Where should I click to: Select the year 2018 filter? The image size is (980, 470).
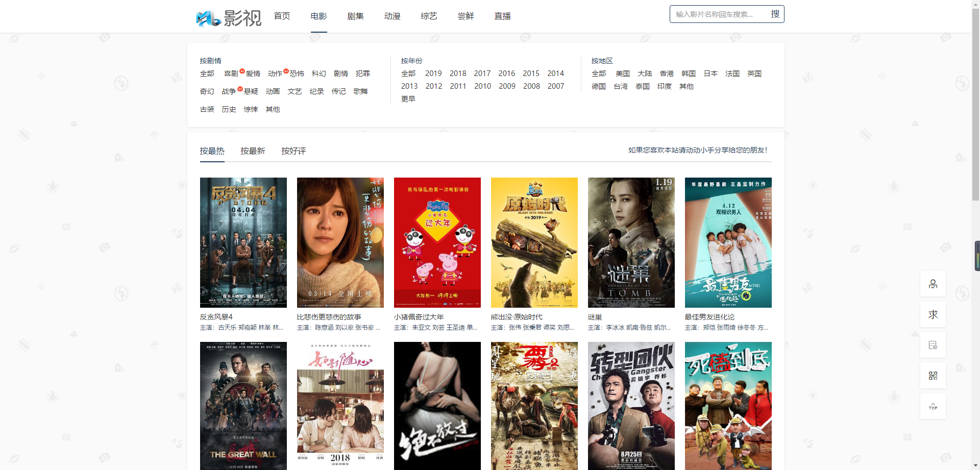[x=458, y=73]
